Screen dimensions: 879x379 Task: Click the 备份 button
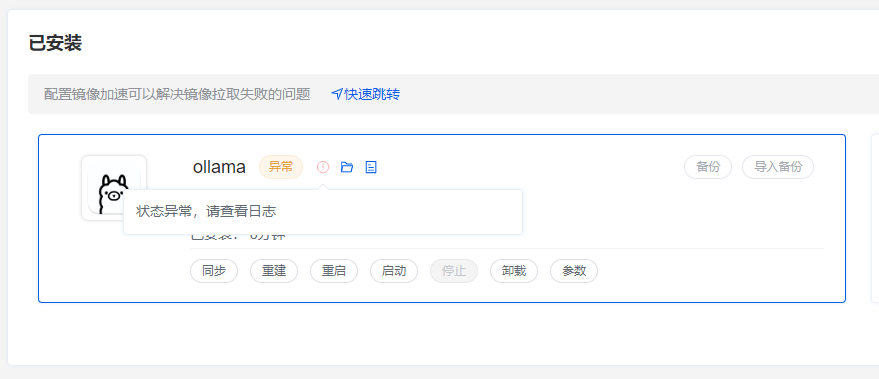click(x=708, y=167)
